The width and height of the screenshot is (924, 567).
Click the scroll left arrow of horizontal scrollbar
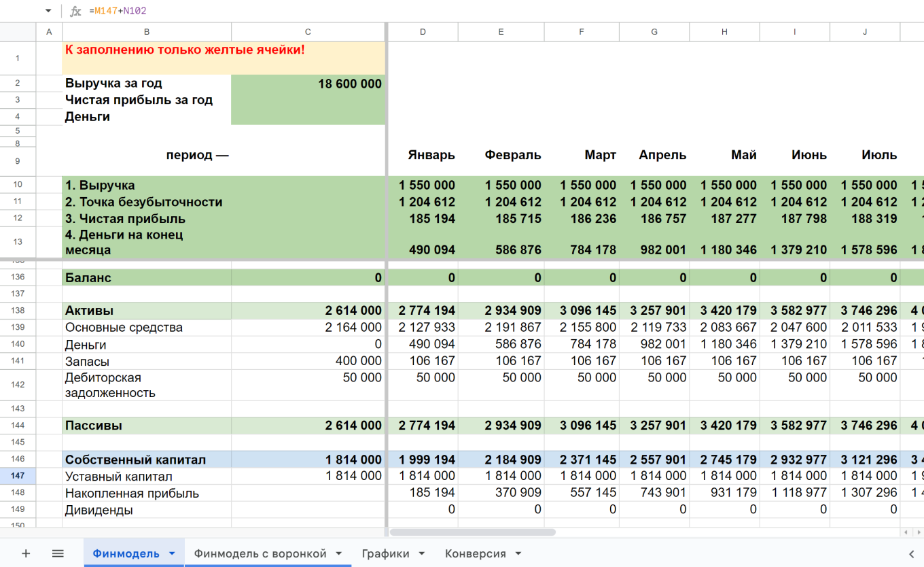[x=905, y=532]
